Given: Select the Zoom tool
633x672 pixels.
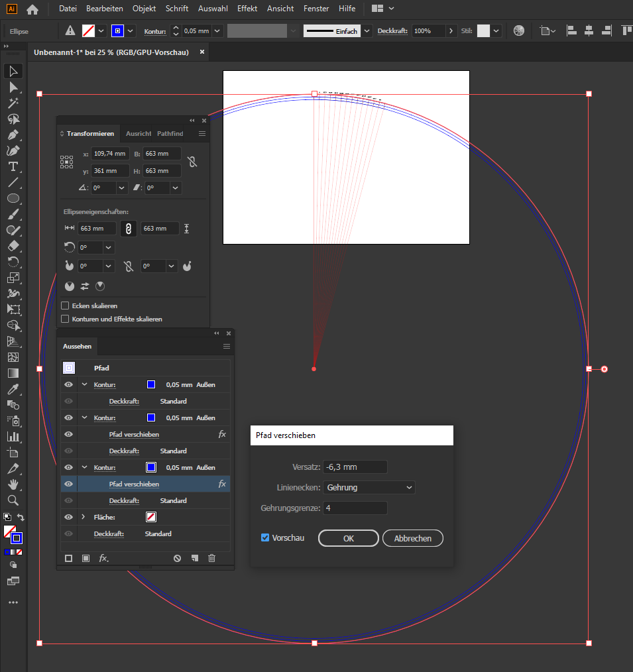Looking at the screenshot, I should click(x=12, y=500).
